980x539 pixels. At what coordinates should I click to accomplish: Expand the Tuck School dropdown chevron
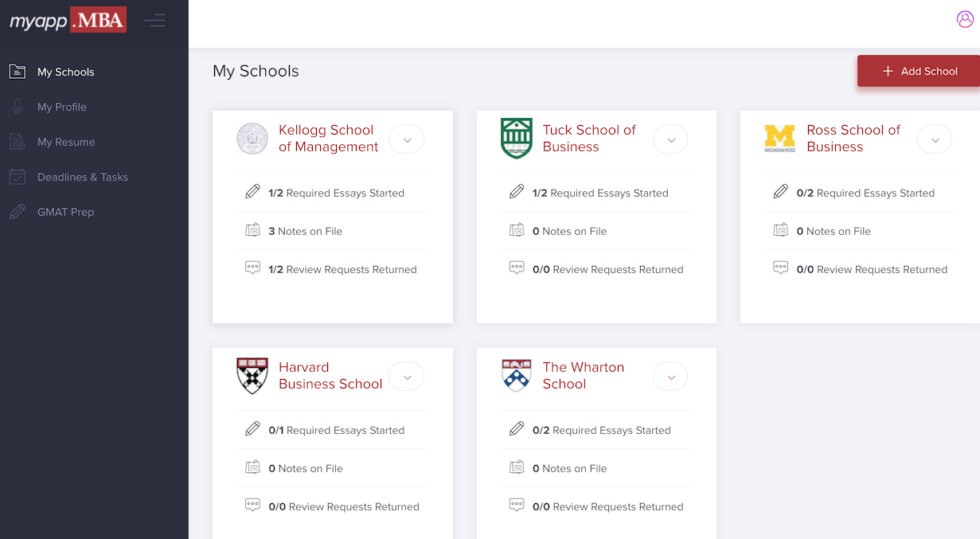click(670, 139)
